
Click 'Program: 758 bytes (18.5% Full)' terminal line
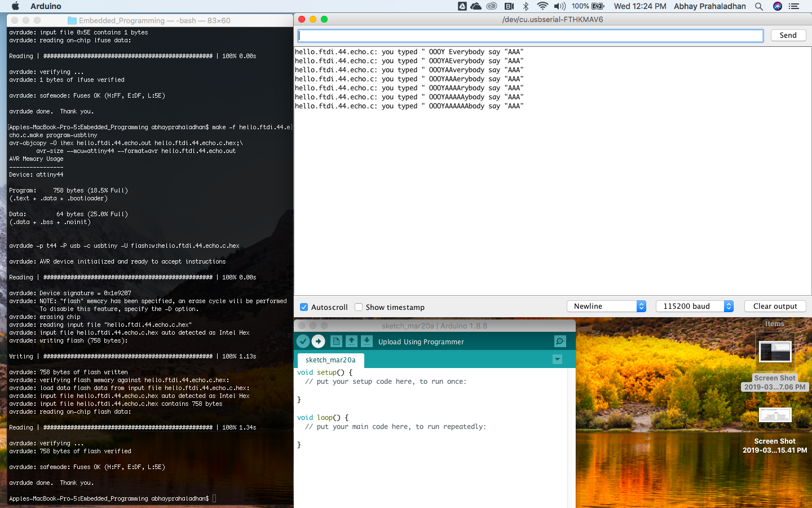(x=68, y=190)
